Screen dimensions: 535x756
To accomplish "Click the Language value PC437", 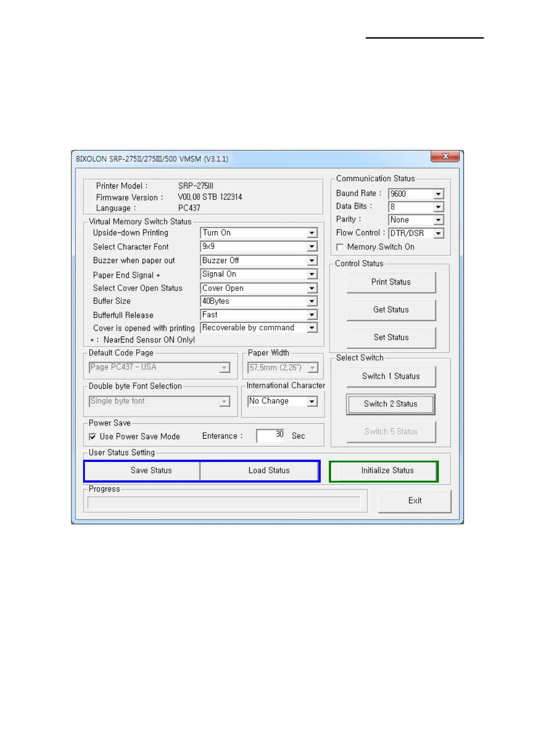I will tap(189, 208).
